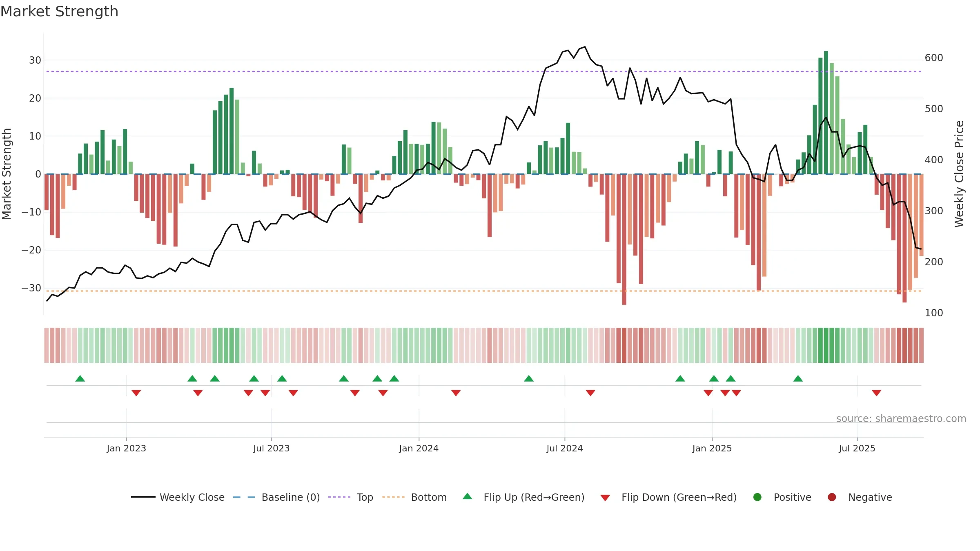Toggle the Flip Down (Green→Red) legend label
Screen dimensions: 980x551
(x=679, y=497)
